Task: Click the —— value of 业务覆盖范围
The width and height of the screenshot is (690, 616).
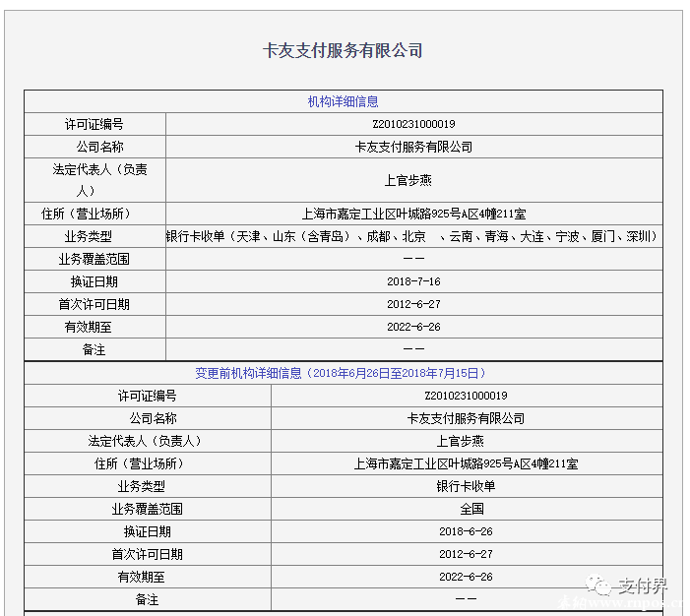Action: point(413,259)
